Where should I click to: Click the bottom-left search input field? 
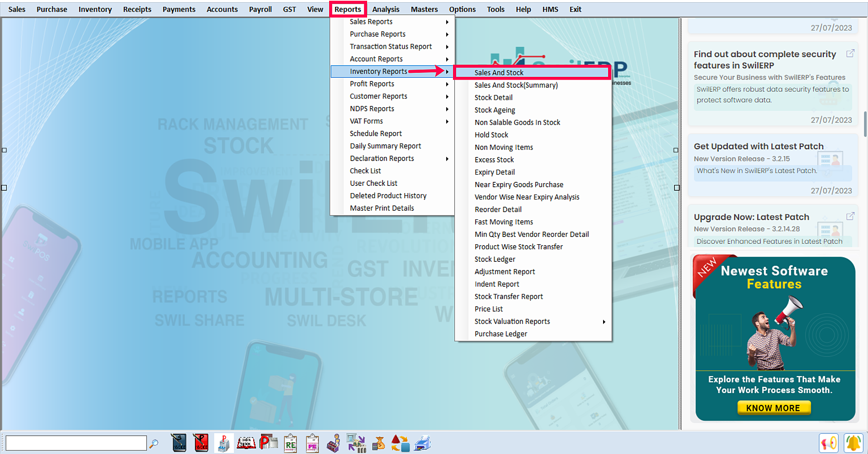coord(76,443)
